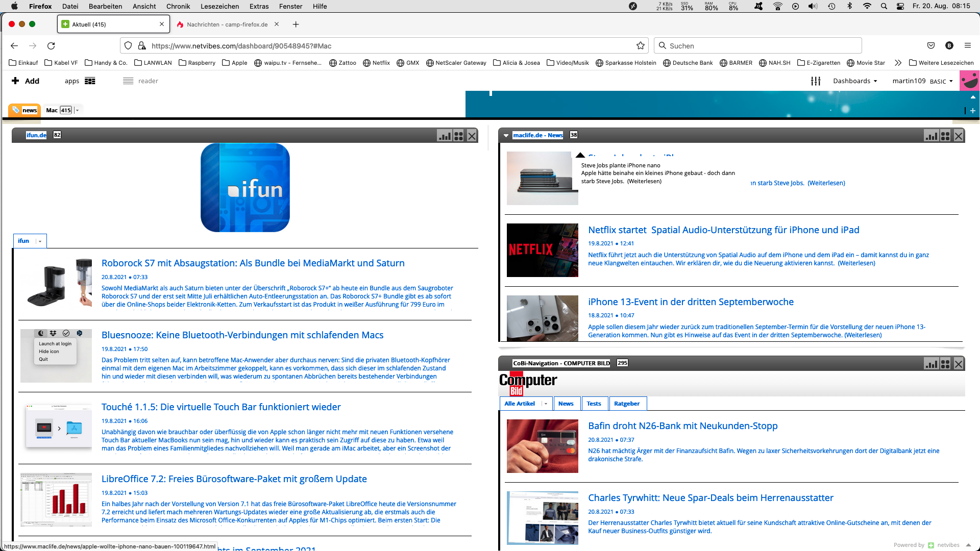980x551 pixels.
Task: Collapse header banner with up arrow
Action: [973, 97]
